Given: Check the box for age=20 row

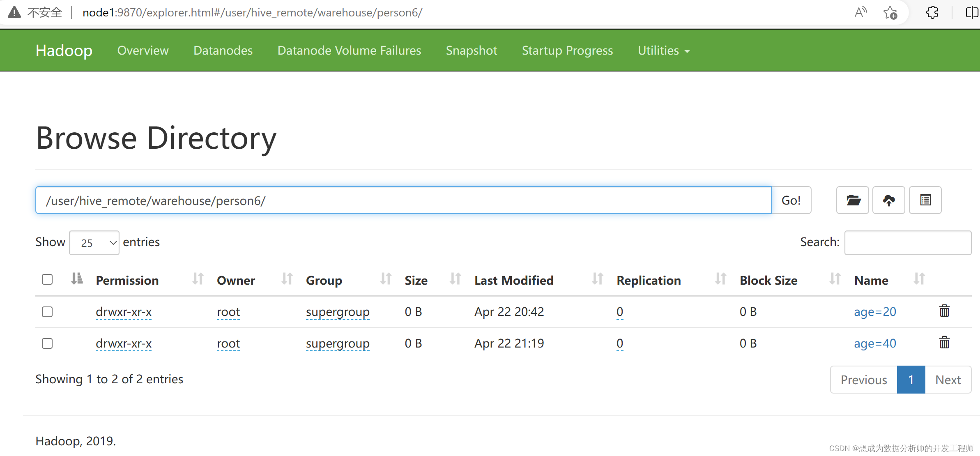Looking at the screenshot, I should 47,312.
